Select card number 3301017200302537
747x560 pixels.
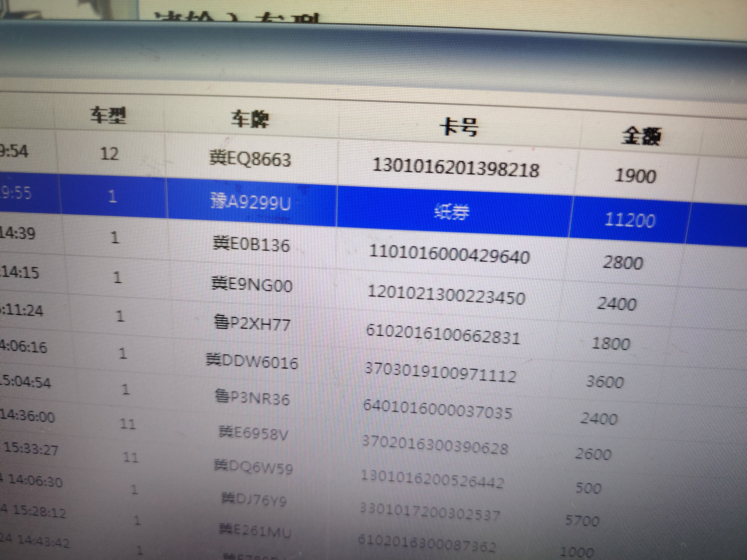click(430, 512)
